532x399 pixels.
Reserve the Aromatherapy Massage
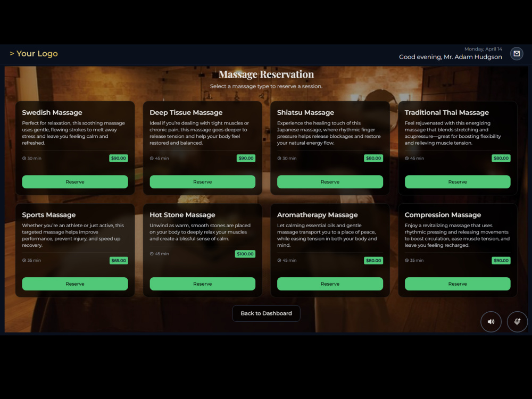coord(330,284)
